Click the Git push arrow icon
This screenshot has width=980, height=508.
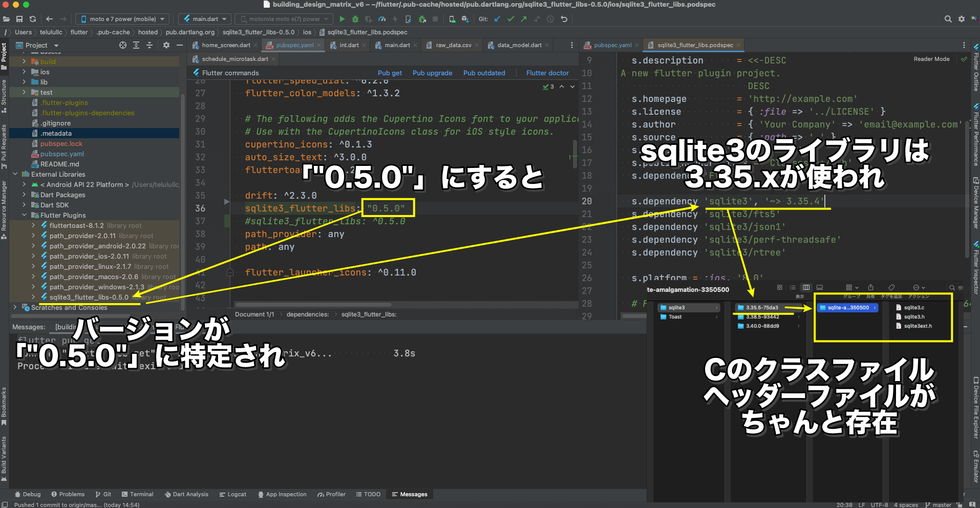(x=523, y=19)
